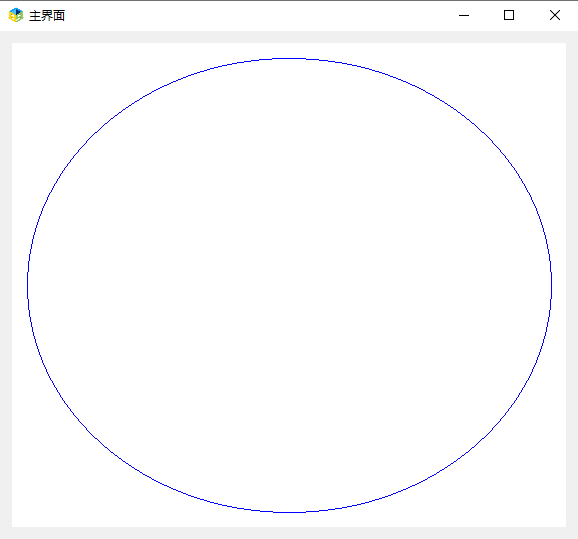This screenshot has height=539, width=578.
Task: Click the gray strip above the white canvas
Action: (x=289, y=37)
